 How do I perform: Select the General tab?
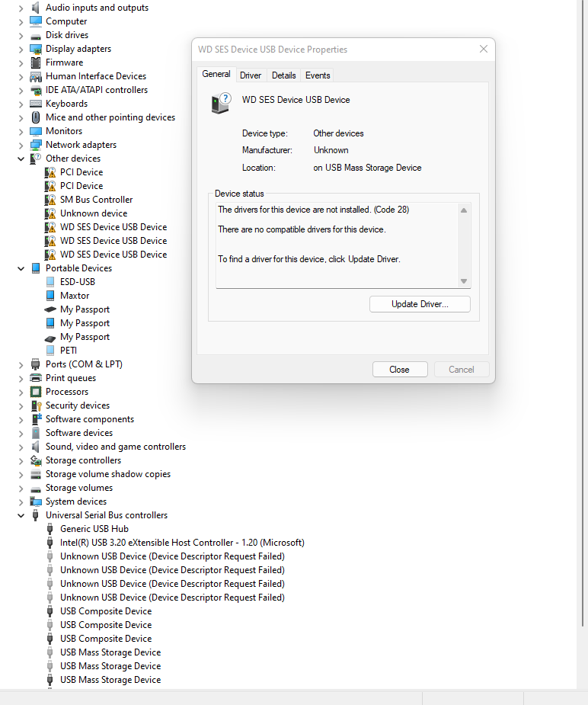(x=216, y=74)
